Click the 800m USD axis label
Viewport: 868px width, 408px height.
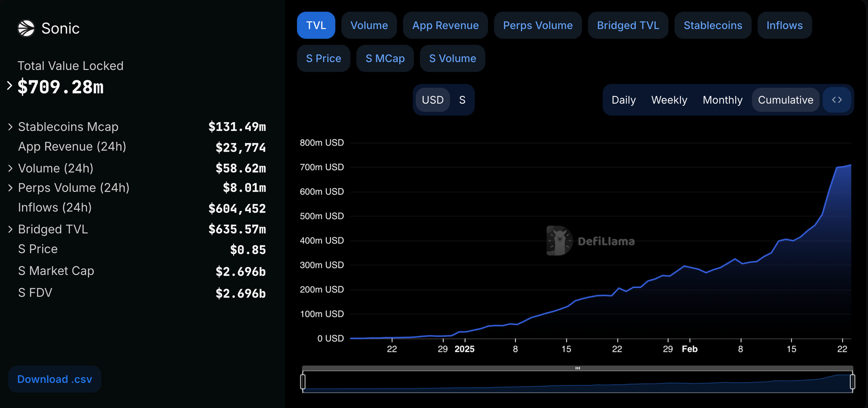[x=322, y=143]
